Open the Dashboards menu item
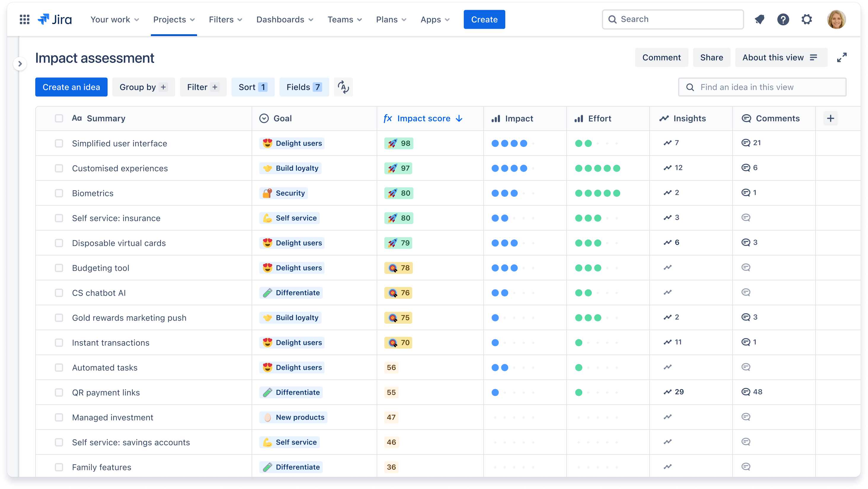 coord(284,19)
